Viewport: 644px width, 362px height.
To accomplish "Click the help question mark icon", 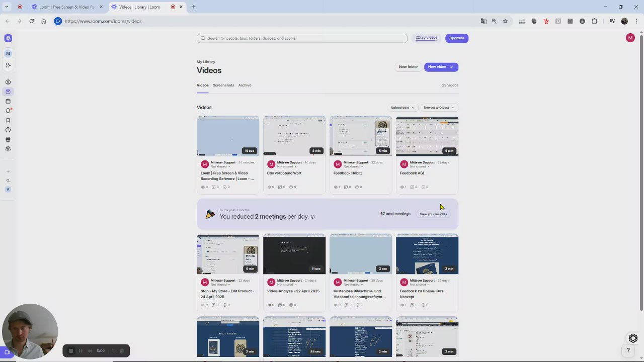I will pos(628,350).
